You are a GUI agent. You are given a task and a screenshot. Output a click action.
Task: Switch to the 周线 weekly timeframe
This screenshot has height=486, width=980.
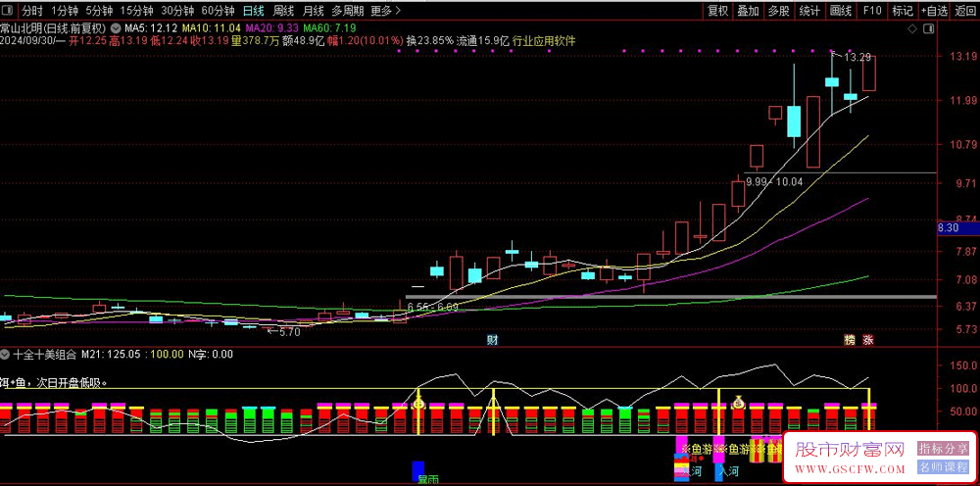(x=283, y=11)
